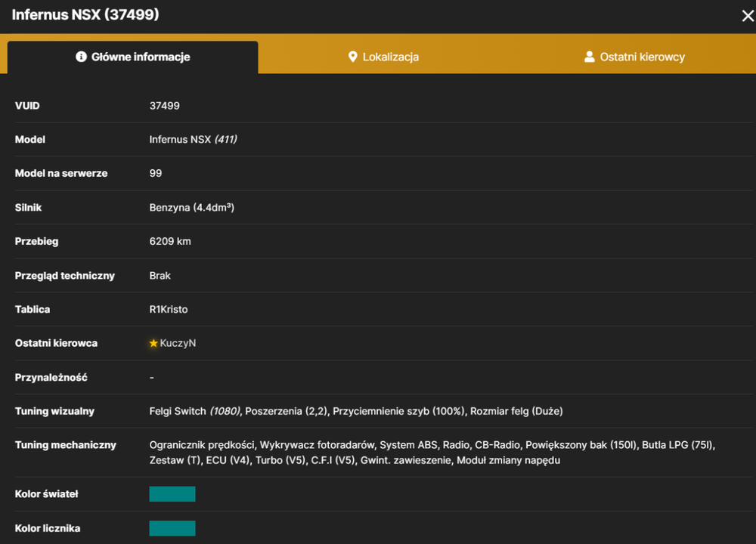Viewport: 756px width, 544px height.
Task: Click System ABS tuning entry
Action: 408,445
